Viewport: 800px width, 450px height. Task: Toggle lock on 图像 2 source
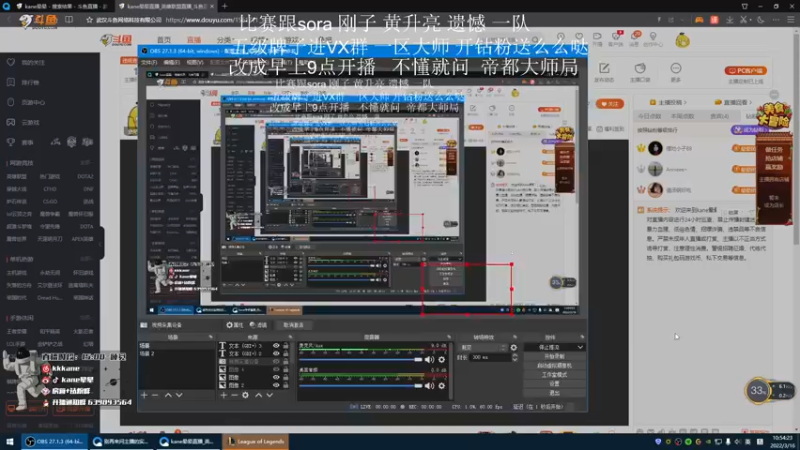click(x=286, y=385)
